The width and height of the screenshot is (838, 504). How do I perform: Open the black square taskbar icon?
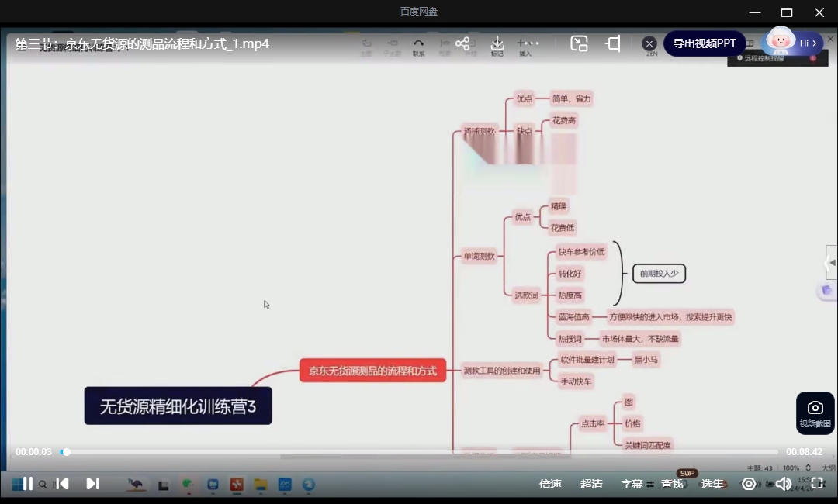pos(164,485)
